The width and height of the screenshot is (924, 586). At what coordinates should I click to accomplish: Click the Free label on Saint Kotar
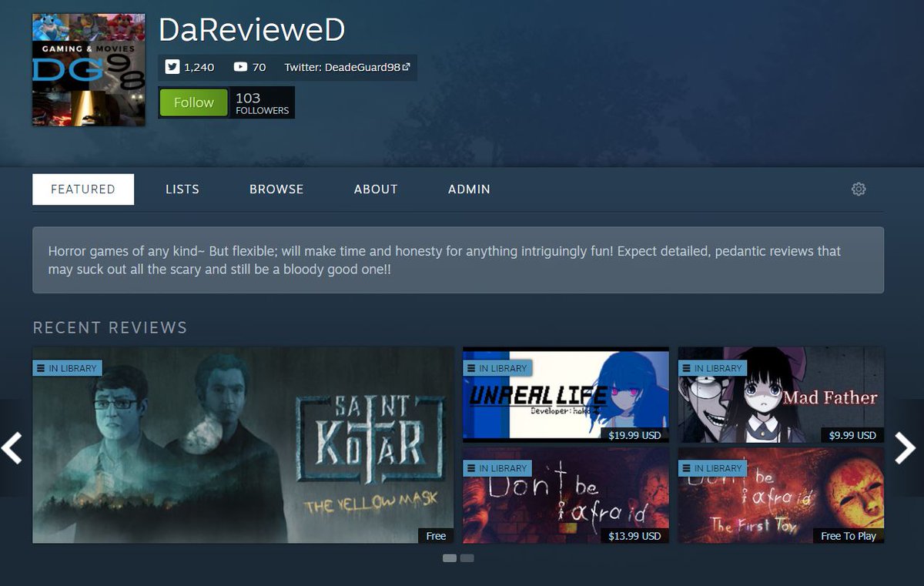coord(436,536)
